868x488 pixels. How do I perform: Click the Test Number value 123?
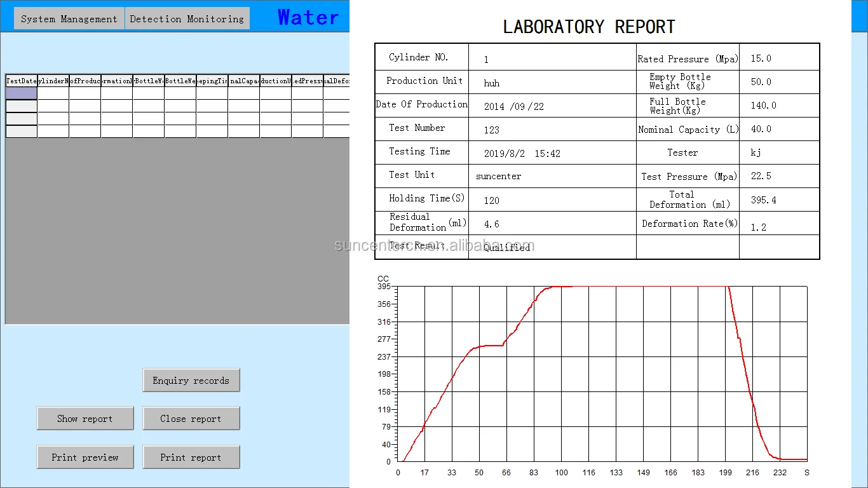pyautogui.click(x=491, y=130)
